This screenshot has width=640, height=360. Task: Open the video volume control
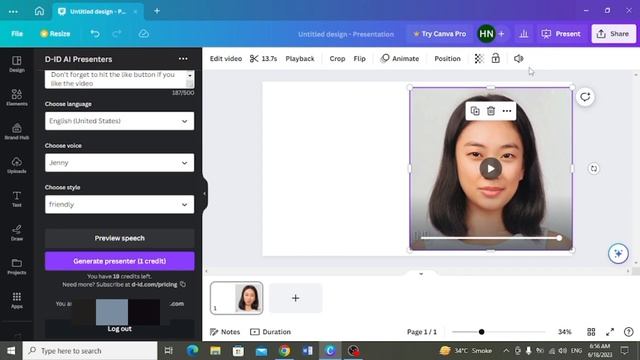click(518, 59)
